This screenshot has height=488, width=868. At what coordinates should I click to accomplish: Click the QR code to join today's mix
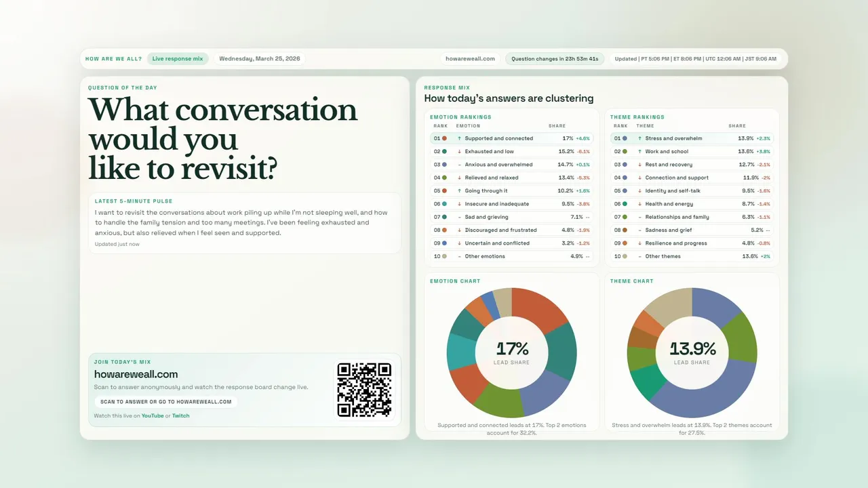coord(364,390)
